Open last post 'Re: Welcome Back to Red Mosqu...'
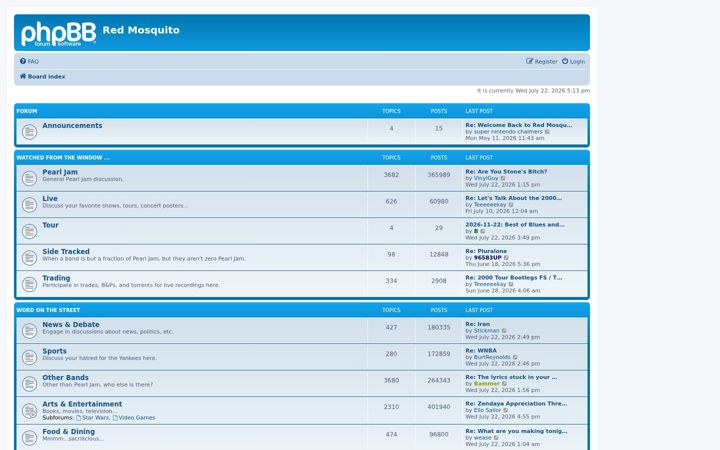Screen dimensions: 720x450 point(518,125)
